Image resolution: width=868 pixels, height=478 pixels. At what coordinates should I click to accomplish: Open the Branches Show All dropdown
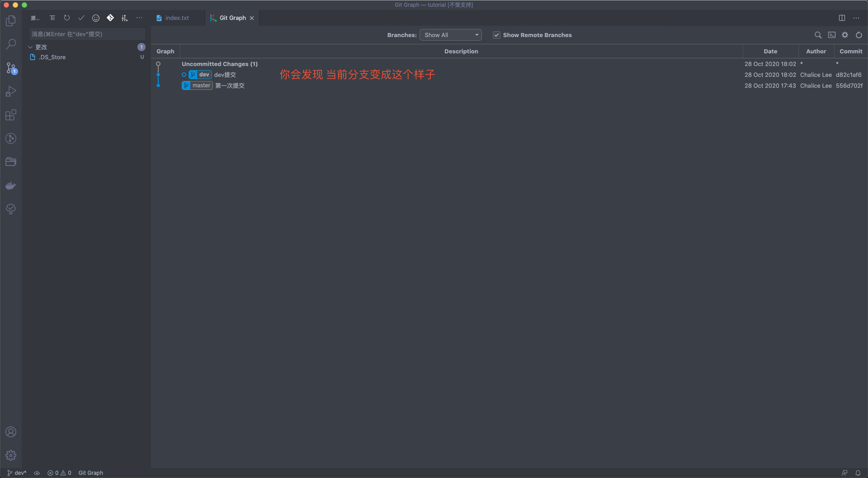[x=450, y=35]
